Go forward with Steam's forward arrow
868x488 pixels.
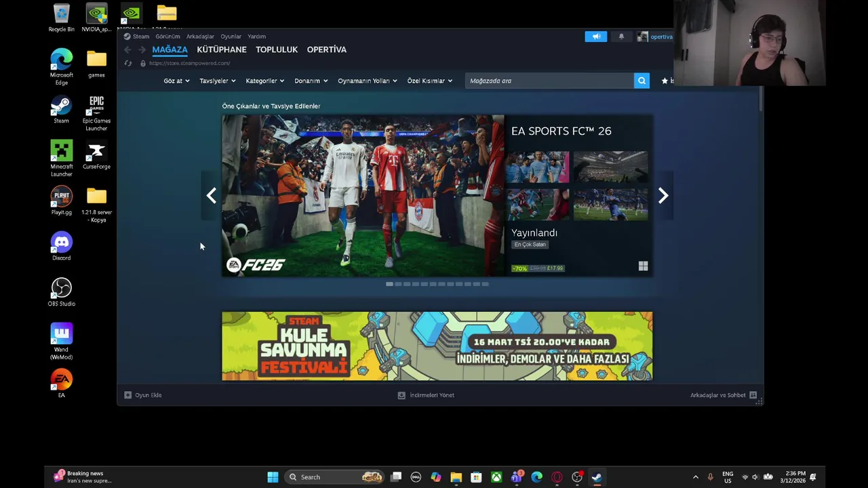(x=142, y=49)
